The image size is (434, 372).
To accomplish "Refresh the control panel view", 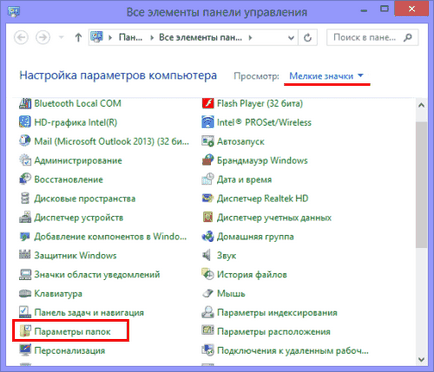I will [x=308, y=38].
